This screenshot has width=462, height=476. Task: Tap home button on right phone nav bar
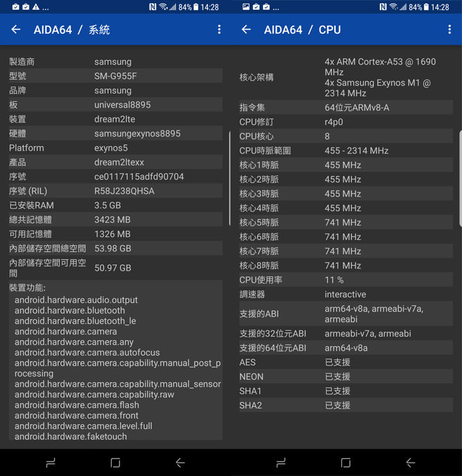346,463
